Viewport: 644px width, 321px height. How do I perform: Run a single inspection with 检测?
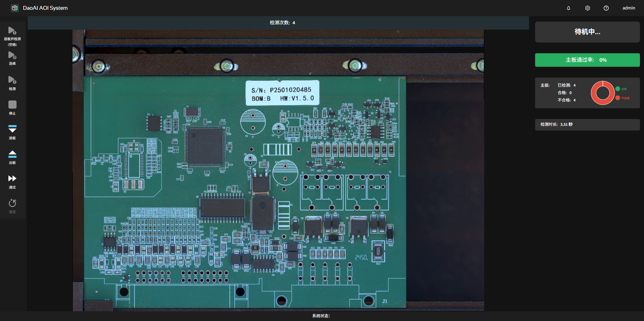[x=12, y=80]
